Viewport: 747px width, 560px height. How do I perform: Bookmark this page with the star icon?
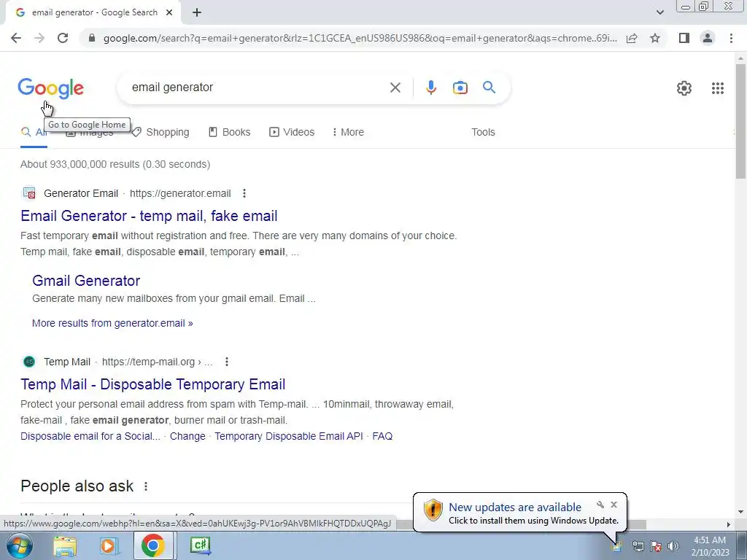point(655,38)
